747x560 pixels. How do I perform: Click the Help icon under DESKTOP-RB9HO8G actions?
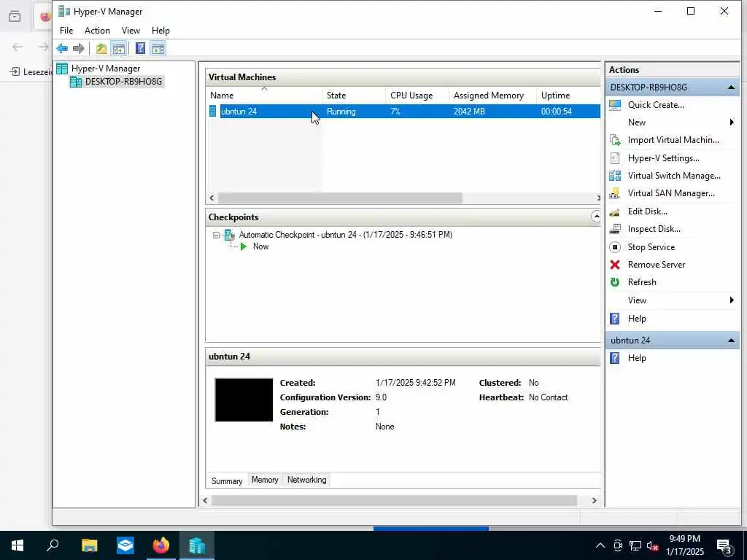tap(615, 319)
